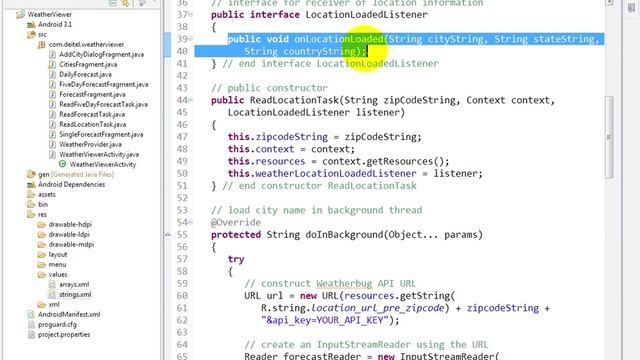Viewport: 640px width, 360px height.
Task: Click the bin folder icon
Action: coord(31,204)
